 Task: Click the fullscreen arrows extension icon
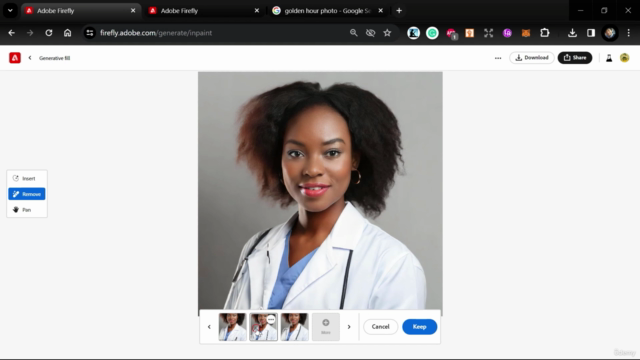coord(489,33)
